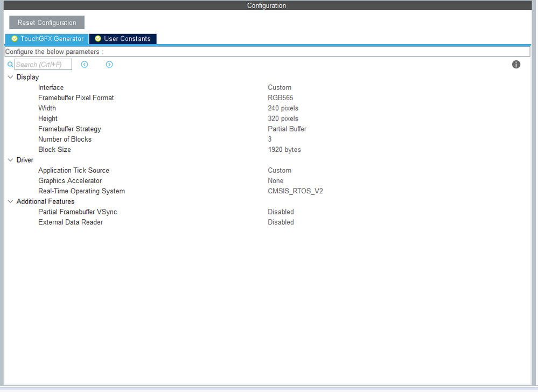538x392 pixels.
Task: Click the Display section label
Action: coord(28,77)
